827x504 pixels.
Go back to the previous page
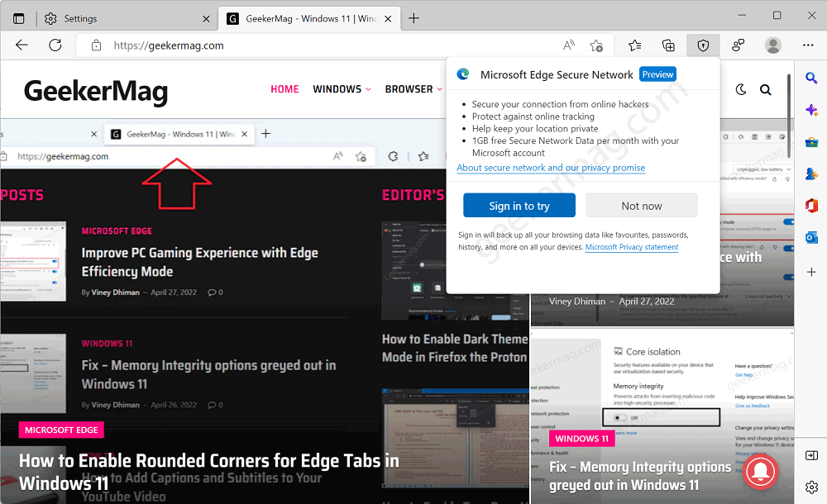(22, 45)
